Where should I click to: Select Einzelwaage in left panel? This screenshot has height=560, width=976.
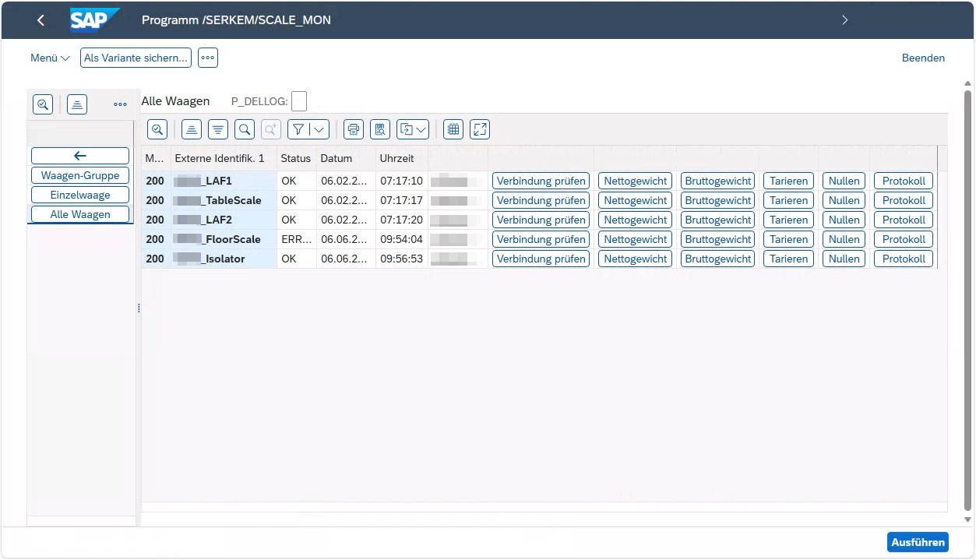point(80,195)
